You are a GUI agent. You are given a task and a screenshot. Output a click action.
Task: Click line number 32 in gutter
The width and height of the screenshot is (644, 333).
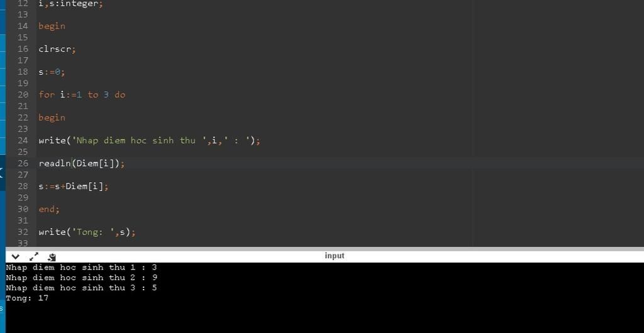tap(23, 232)
